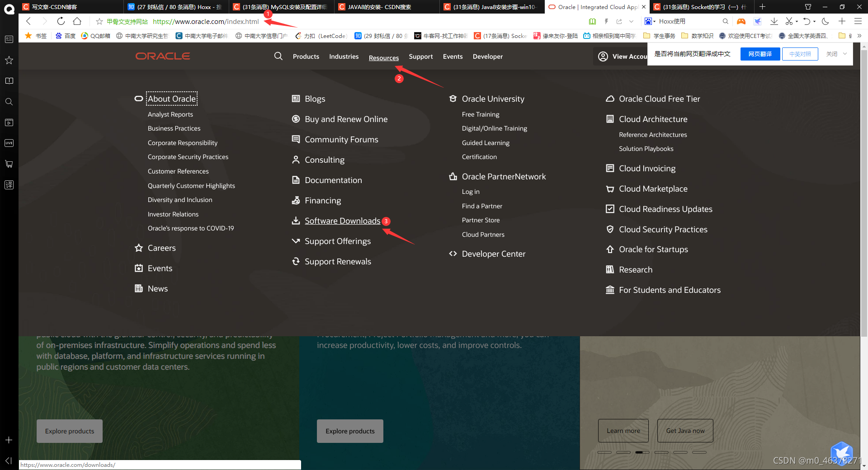Open the Developer nav menu

[x=487, y=56]
